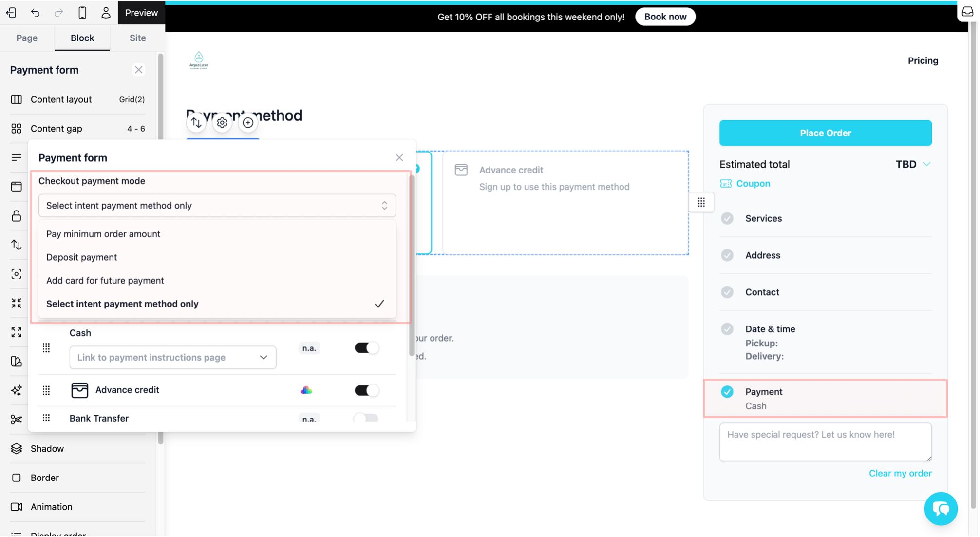980x537 pixels.
Task: Open the live chat bubble icon
Action: pyautogui.click(x=941, y=509)
